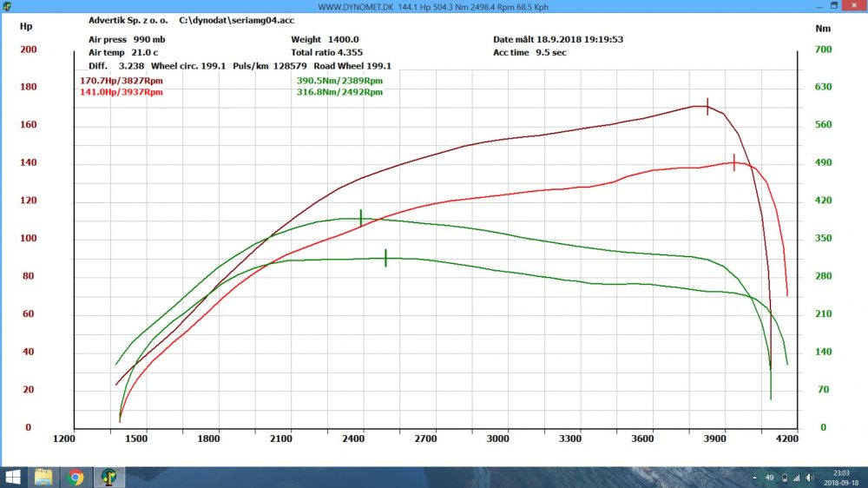Click the Hp axis title
This screenshot has height=488, width=868.
click(x=26, y=26)
